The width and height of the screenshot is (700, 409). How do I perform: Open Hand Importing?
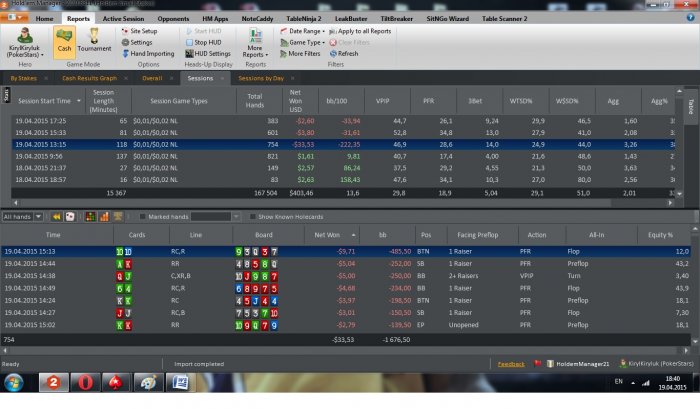coord(148,54)
